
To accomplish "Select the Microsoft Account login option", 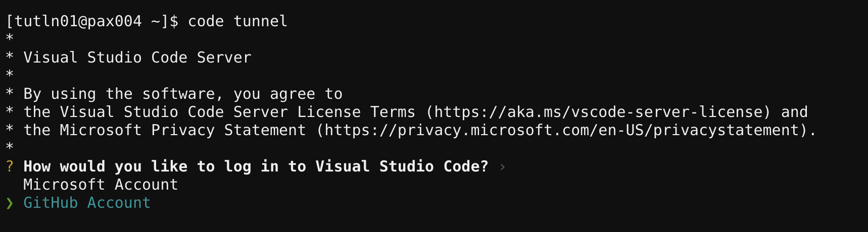I will (x=101, y=185).
